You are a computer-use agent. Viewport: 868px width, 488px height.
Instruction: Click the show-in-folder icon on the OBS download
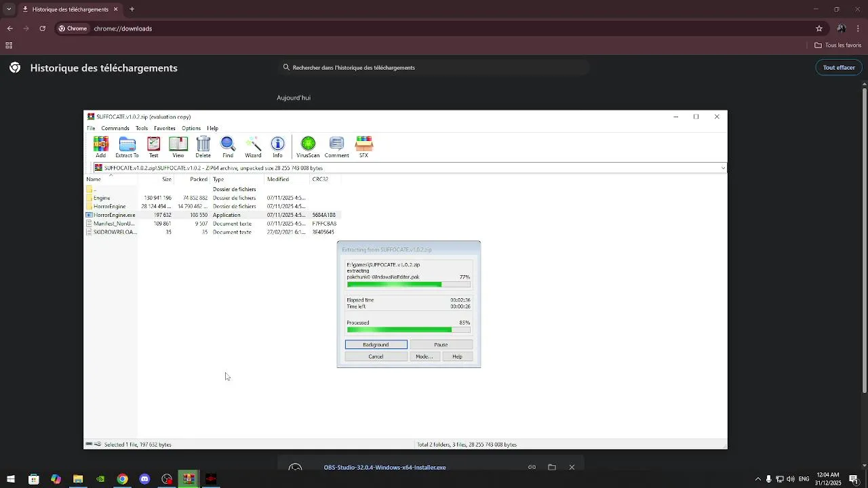[x=552, y=467]
